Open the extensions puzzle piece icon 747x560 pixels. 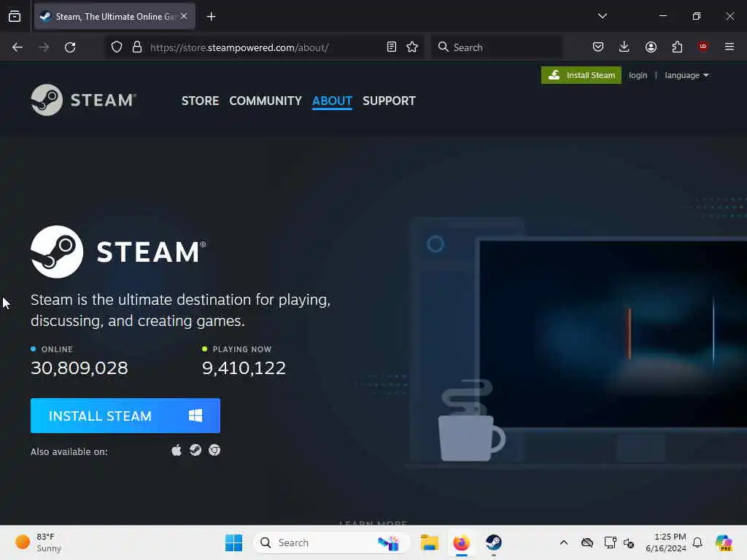tap(677, 47)
